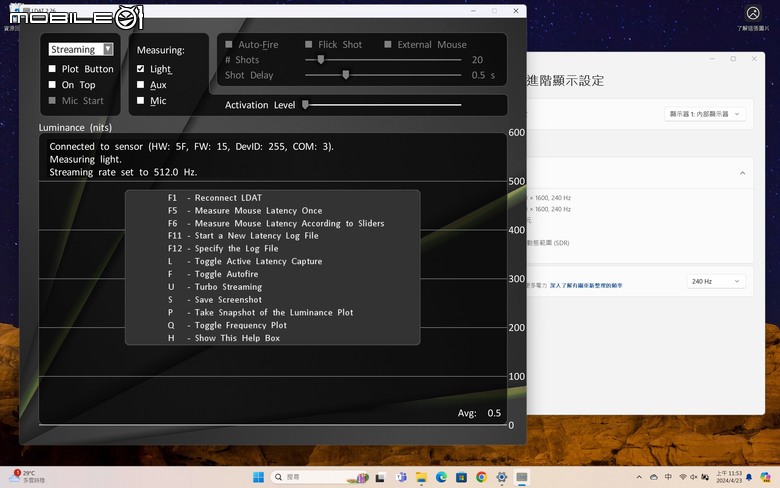Click the Toggle Active Latency Capture line

(x=245, y=261)
